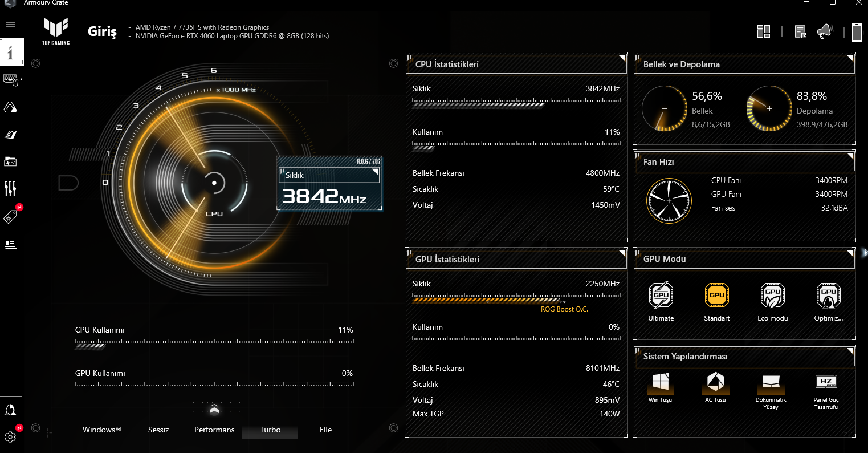Click the GPU Bellek Frekansı 8101MHz value
The height and width of the screenshot is (453, 868).
pyautogui.click(x=602, y=368)
